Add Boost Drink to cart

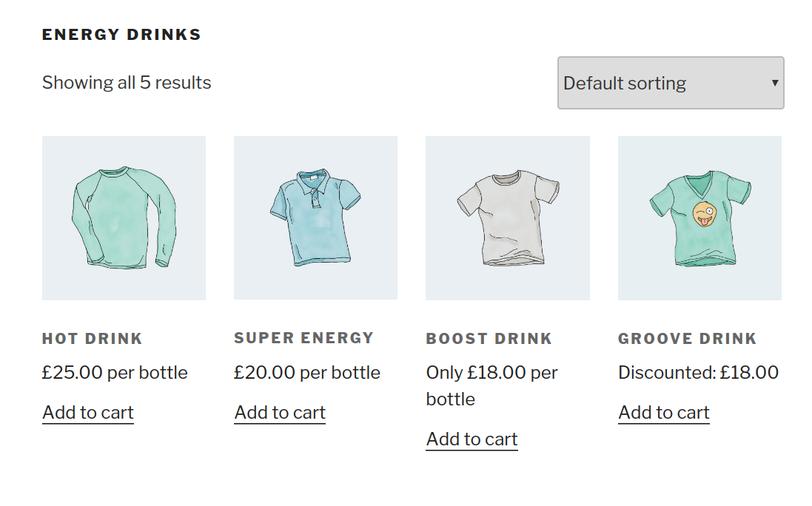472,439
